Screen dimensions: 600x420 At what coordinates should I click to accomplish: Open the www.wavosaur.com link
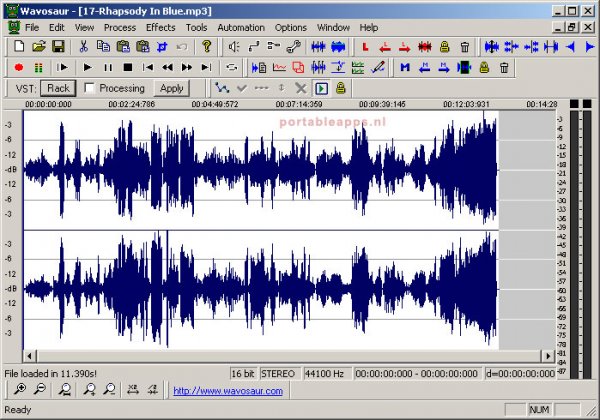pyautogui.click(x=228, y=391)
